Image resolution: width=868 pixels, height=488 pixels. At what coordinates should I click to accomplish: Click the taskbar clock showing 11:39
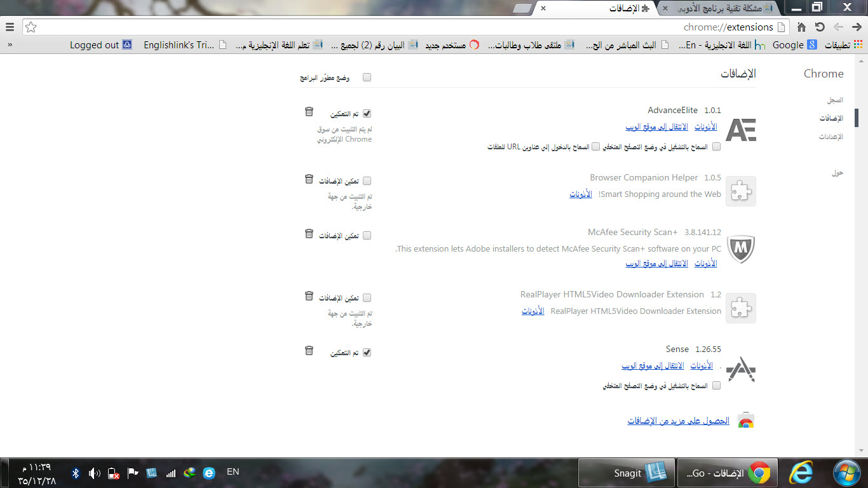[x=37, y=473]
